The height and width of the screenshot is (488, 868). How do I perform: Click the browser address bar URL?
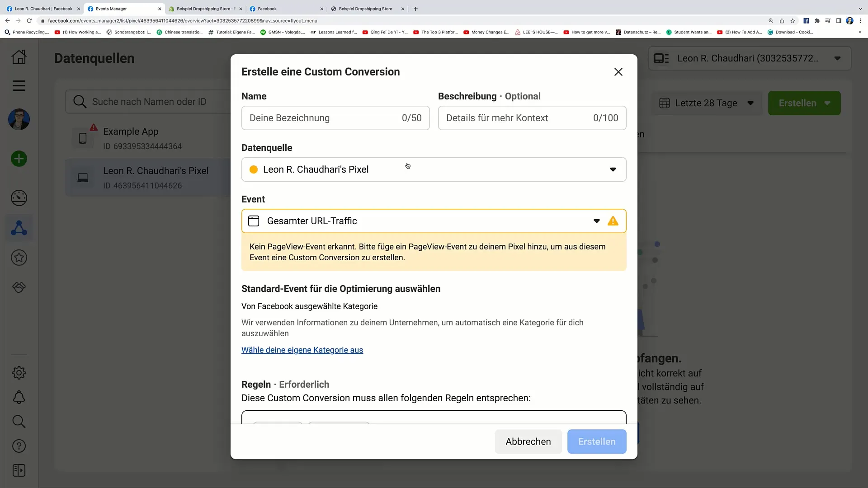point(183,21)
